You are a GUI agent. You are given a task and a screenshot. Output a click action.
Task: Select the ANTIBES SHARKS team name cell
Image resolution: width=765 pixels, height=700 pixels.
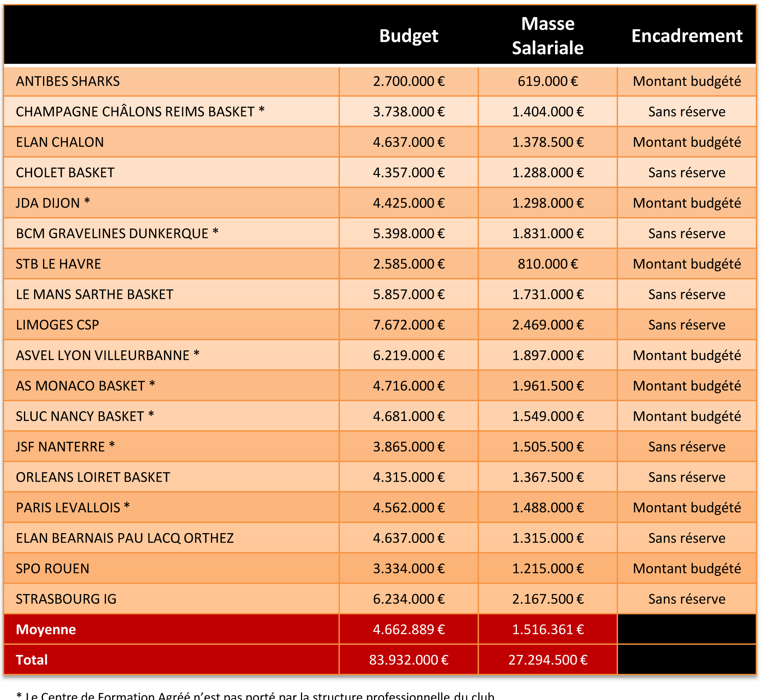tap(68, 81)
